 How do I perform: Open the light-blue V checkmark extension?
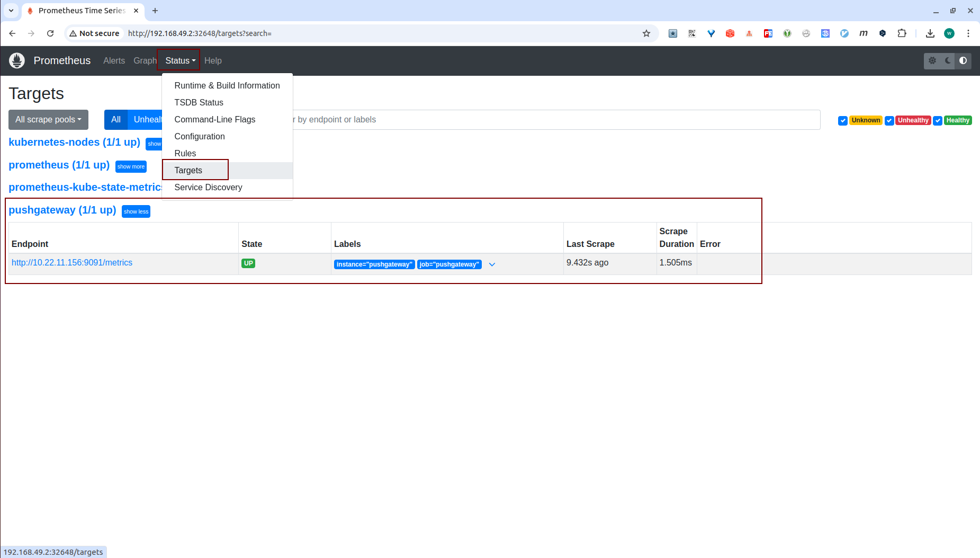tap(844, 33)
